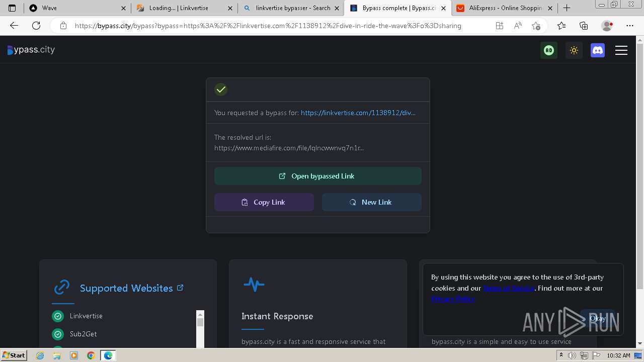Click the Edge taskbar icon
This screenshot has height=362, width=644.
pos(108,355)
